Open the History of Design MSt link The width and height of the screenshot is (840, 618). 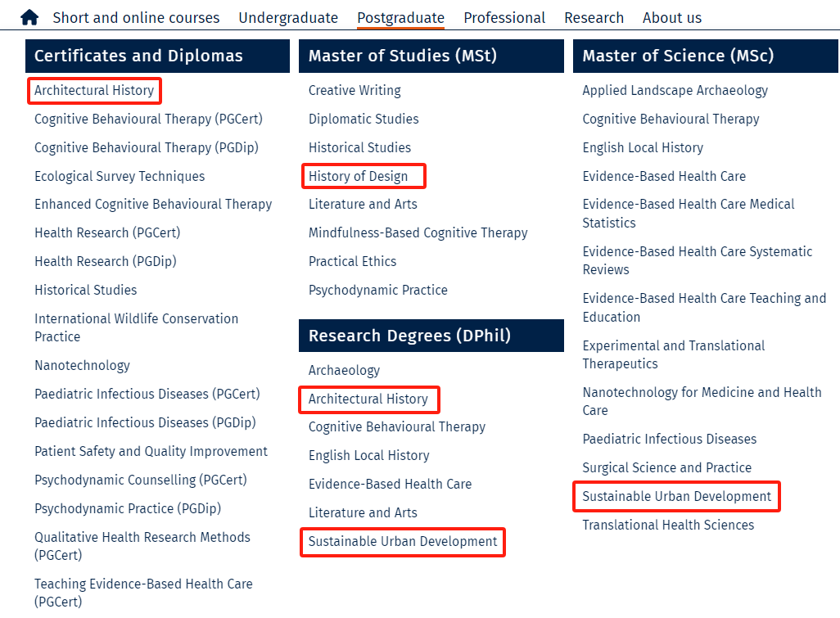pos(358,176)
